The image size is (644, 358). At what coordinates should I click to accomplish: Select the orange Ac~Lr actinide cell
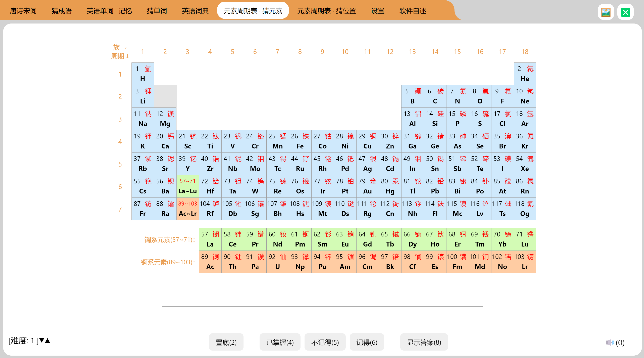point(187,209)
